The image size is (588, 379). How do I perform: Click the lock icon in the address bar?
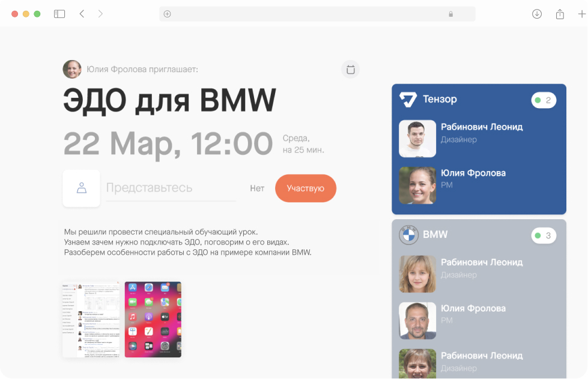point(450,14)
